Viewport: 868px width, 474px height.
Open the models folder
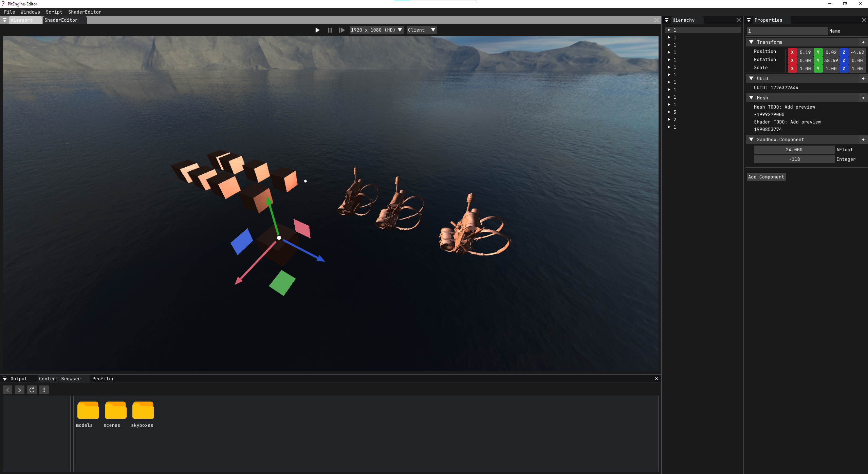coord(88,410)
